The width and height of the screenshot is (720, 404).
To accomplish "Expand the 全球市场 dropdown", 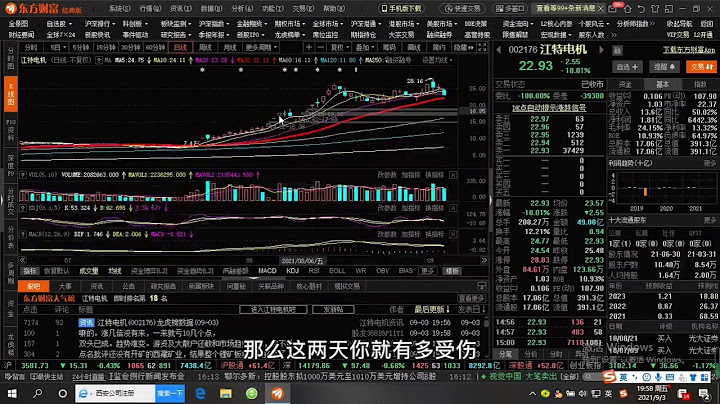I will point(328,24).
